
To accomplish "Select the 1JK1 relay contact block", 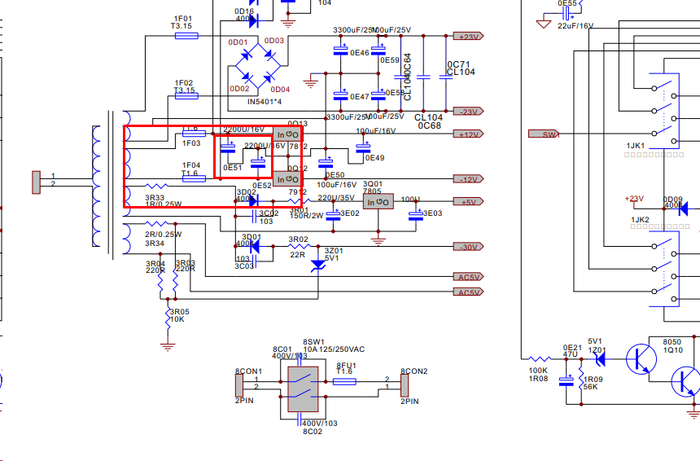I will click(x=664, y=111).
